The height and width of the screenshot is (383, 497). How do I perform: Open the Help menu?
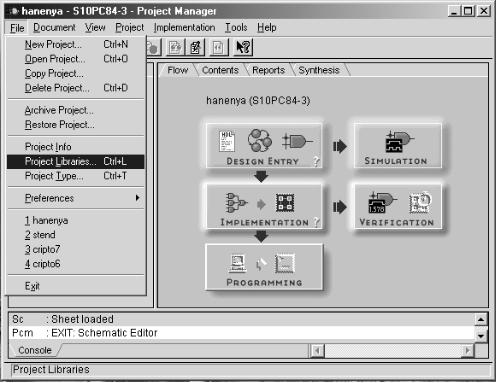[267, 28]
